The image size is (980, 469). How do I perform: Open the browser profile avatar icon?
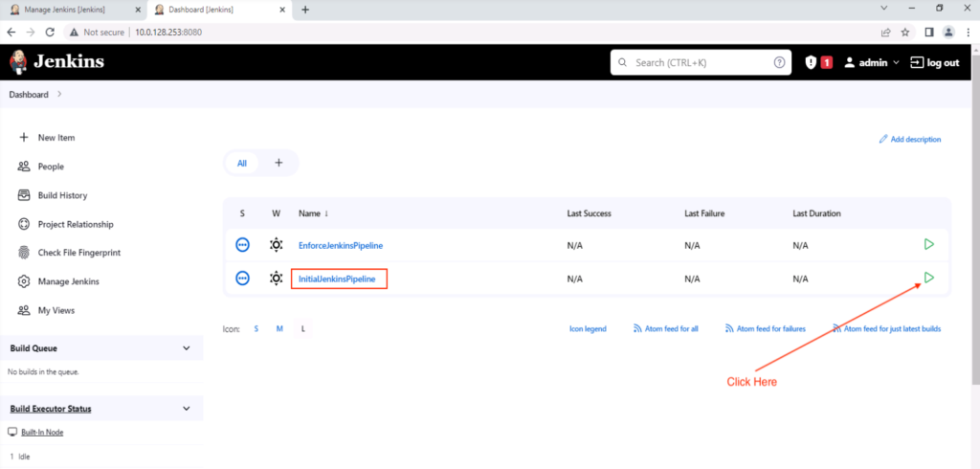pyautogui.click(x=948, y=33)
